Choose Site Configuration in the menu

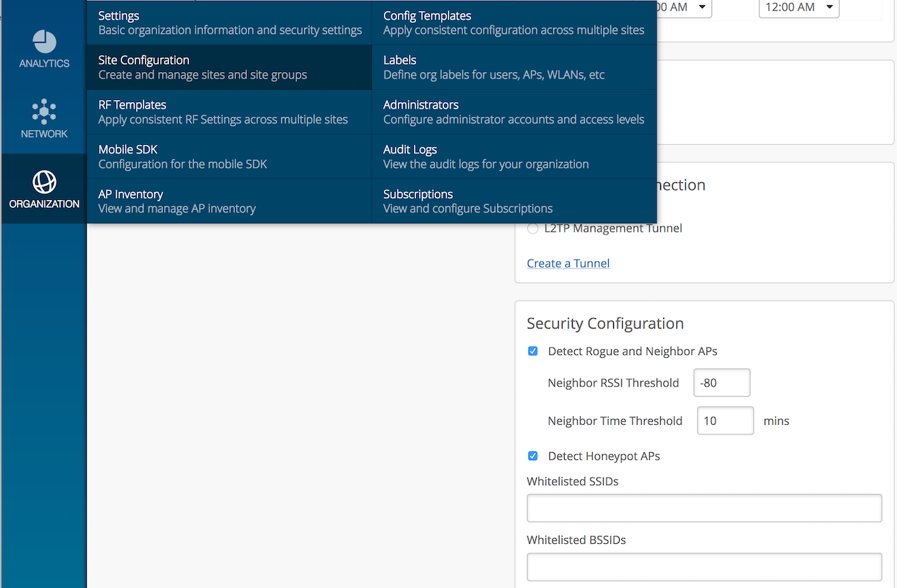pos(229,68)
